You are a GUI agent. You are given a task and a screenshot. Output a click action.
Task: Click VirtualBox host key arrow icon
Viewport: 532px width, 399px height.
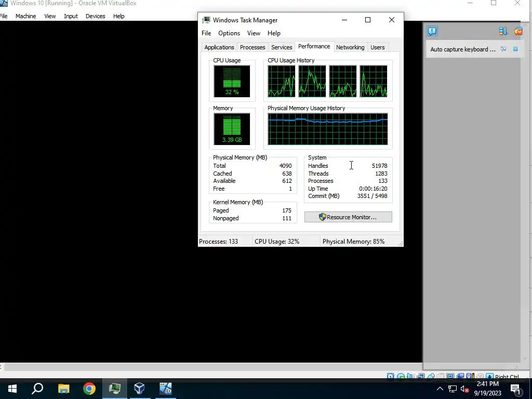coord(489,376)
